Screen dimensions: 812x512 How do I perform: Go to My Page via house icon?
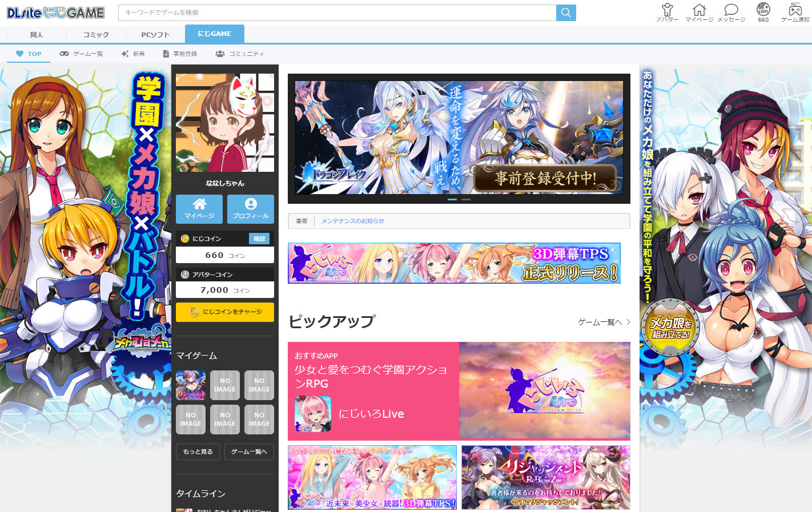699,13
